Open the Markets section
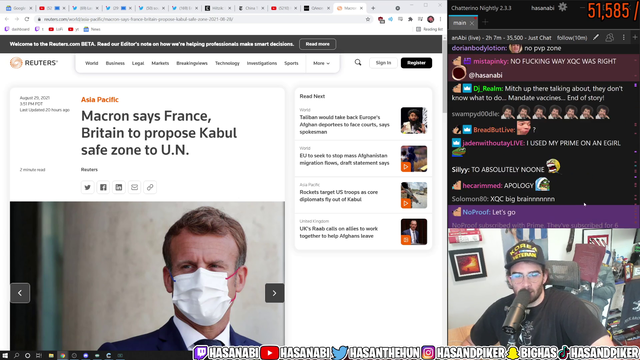This screenshot has height=360, width=640. tap(160, 63)
